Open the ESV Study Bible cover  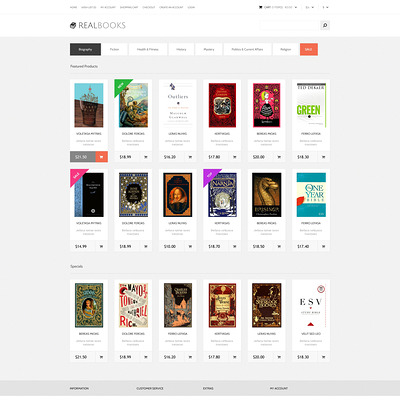(311, 305)
